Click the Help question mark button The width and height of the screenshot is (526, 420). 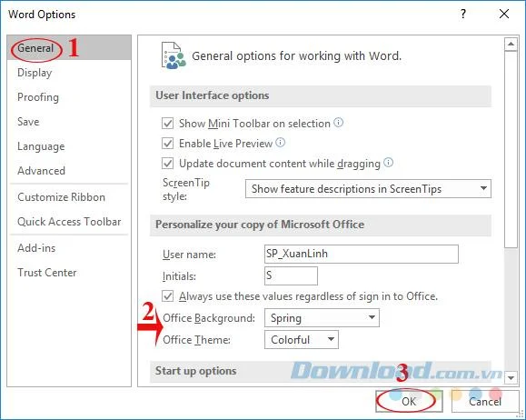click(463, 15)
